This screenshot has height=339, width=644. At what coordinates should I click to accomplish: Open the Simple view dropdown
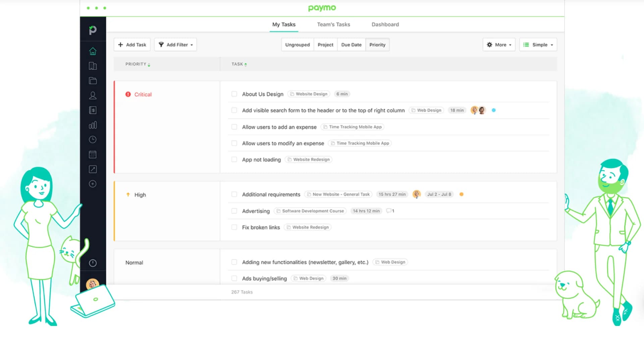[x=538, y=45]
